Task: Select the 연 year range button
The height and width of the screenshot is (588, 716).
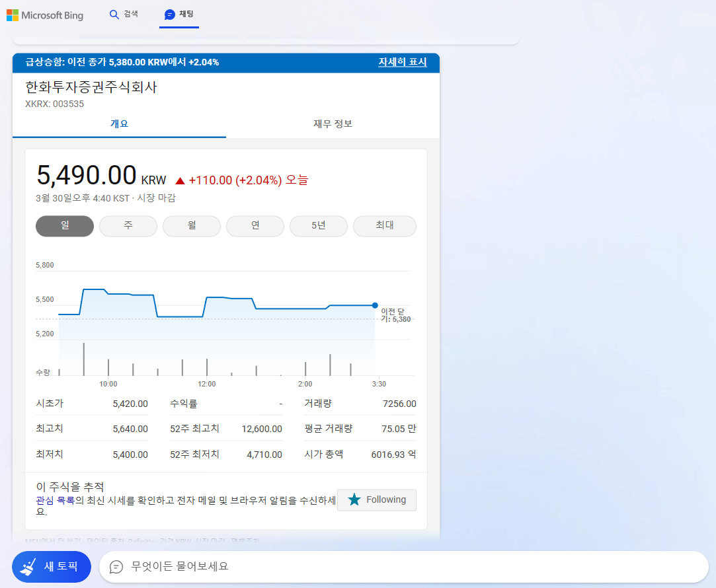Action: (x=255, y=226)
